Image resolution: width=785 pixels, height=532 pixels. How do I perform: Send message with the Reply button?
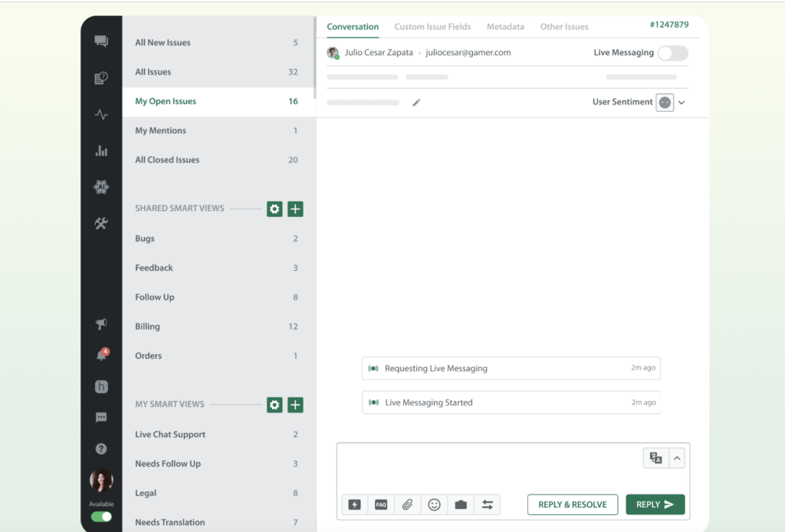pos(655,504)
